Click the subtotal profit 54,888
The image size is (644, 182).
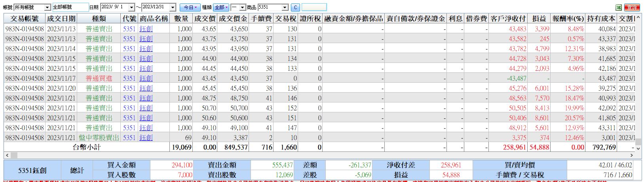(539, 147)
